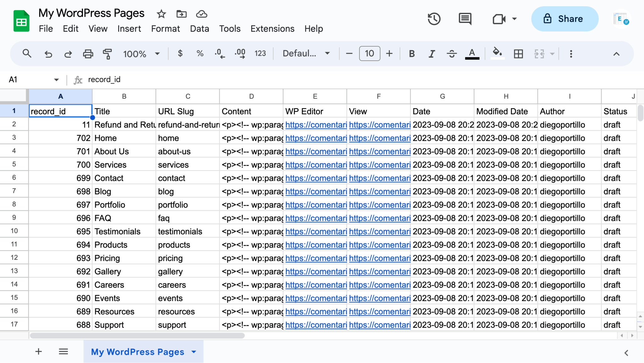Click the paint format icon
The image size is (644, 363).
tap(107, 53)
